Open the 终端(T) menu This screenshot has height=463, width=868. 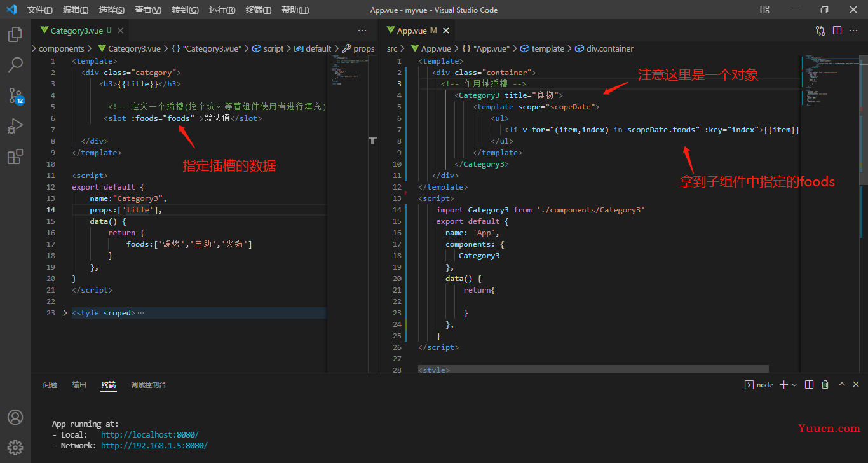[259, 10]
